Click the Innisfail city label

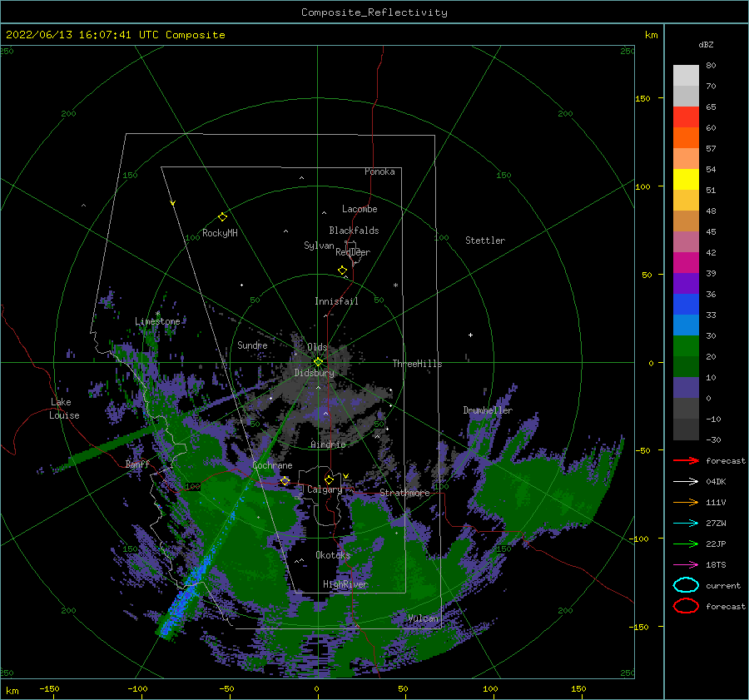[336, 301]
